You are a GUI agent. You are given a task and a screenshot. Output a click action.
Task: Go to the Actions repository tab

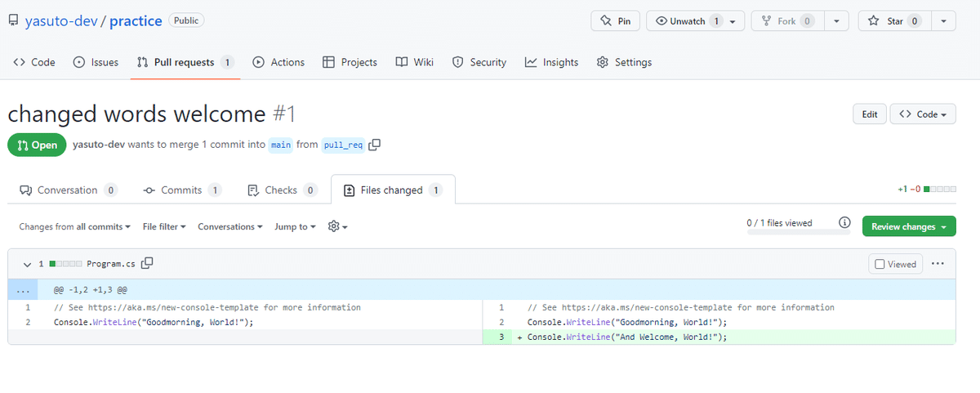(x=278, y=62)
